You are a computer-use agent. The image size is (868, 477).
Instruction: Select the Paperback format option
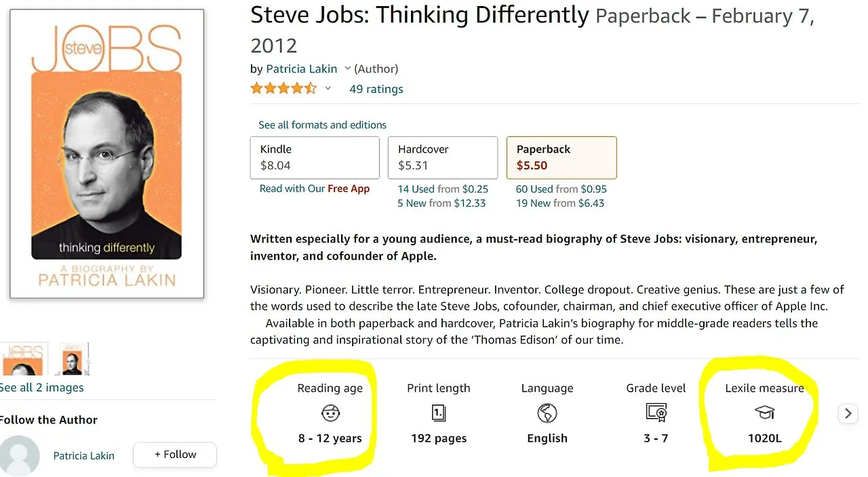[561, 158]
